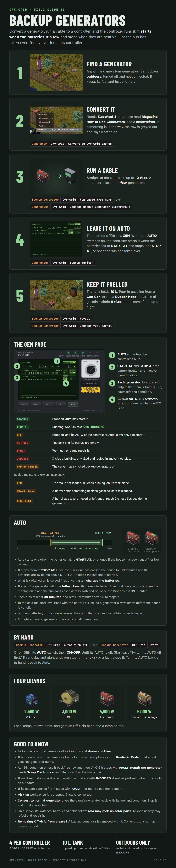176x868 pixels.
Task: Decrease STOP AT with the minus button
Action: [70, 367]
